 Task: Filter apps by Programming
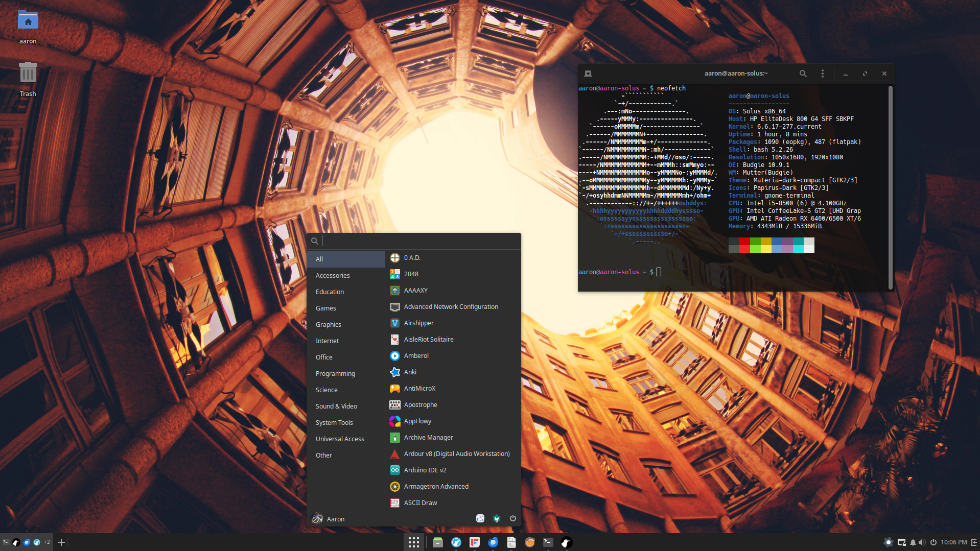point(346,374)
